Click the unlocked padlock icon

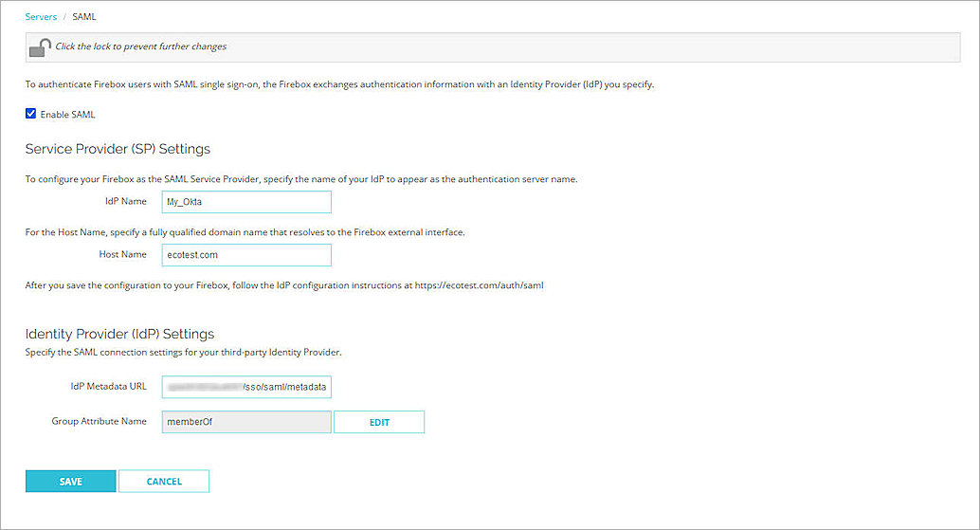(x=40, y=47)
